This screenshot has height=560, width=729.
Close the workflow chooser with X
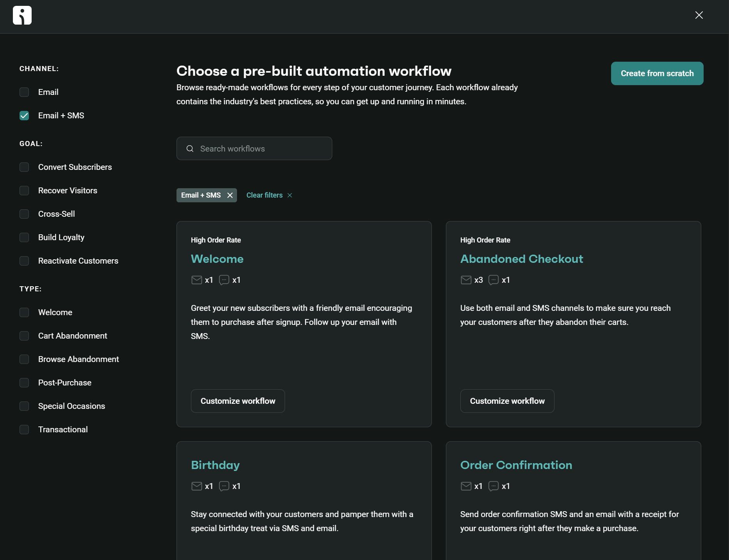[x=699, y=15]
